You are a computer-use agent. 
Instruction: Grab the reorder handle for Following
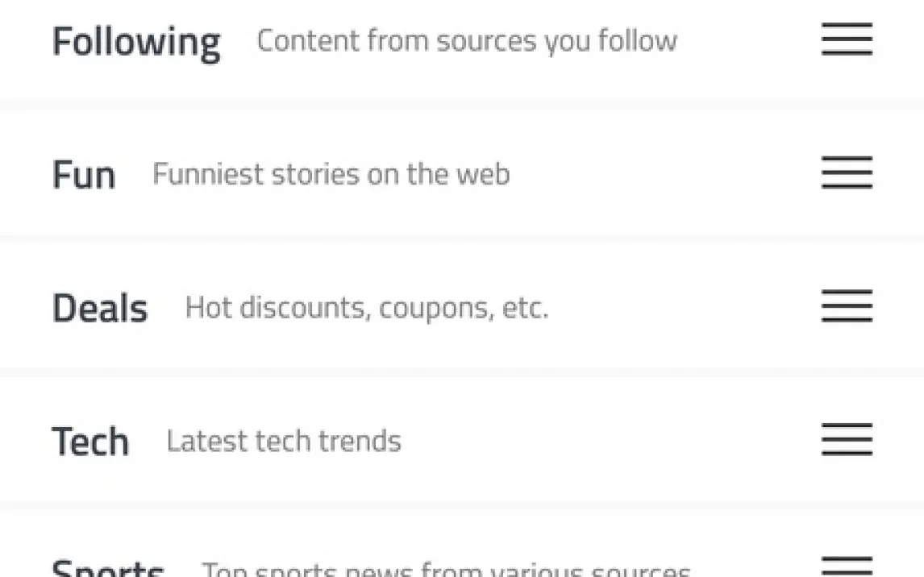pos(847,39)
